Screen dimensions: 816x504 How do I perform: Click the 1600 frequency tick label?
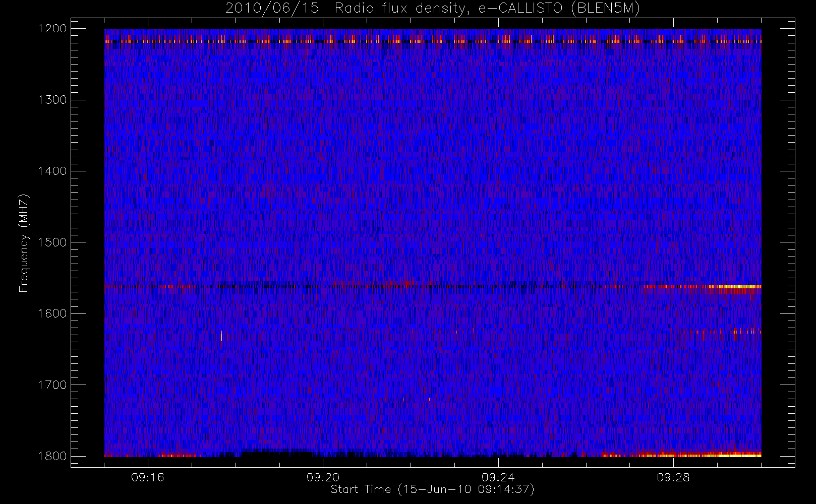[x=52, y=313]
